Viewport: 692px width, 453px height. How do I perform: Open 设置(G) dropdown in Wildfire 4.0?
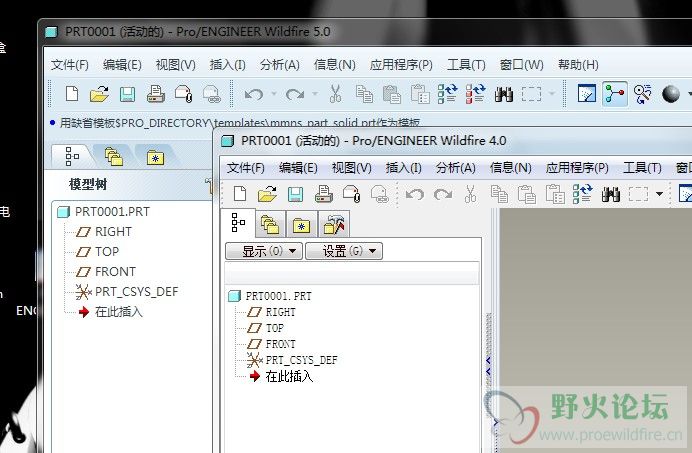(344, 251)
